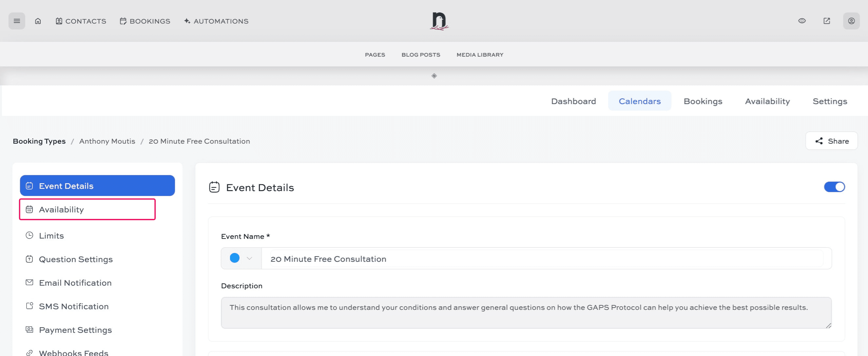The height and width of the screenshot is (356, 868).
Task: Click the blue event color circle
Action: click(234, 258)
